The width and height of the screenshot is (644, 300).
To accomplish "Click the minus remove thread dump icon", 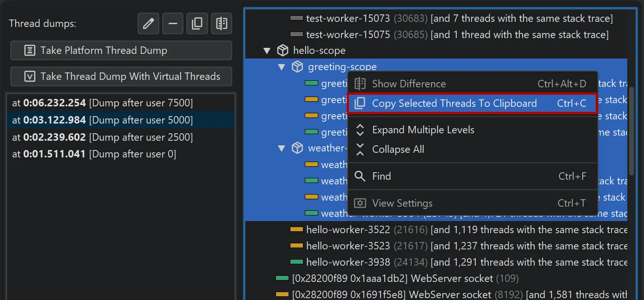I will (173, 23).
